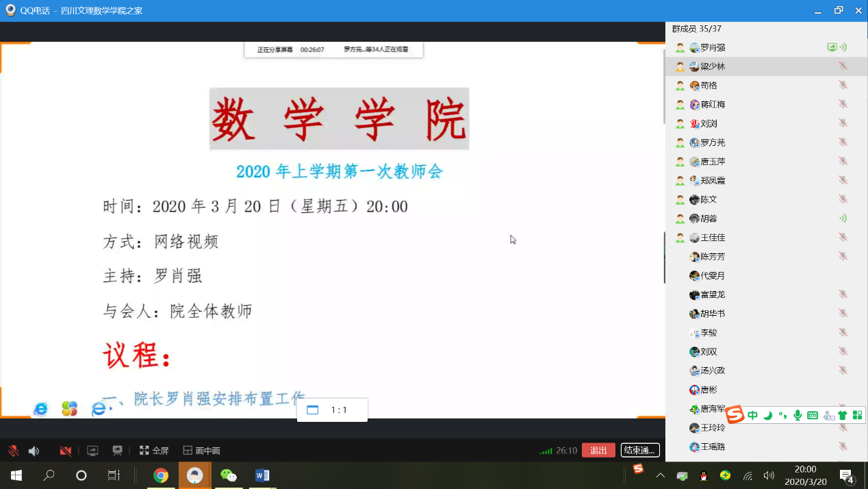
Task: Click the green screen-sharing icon next to 罗肖强
Action: click(x=832, y=47)
